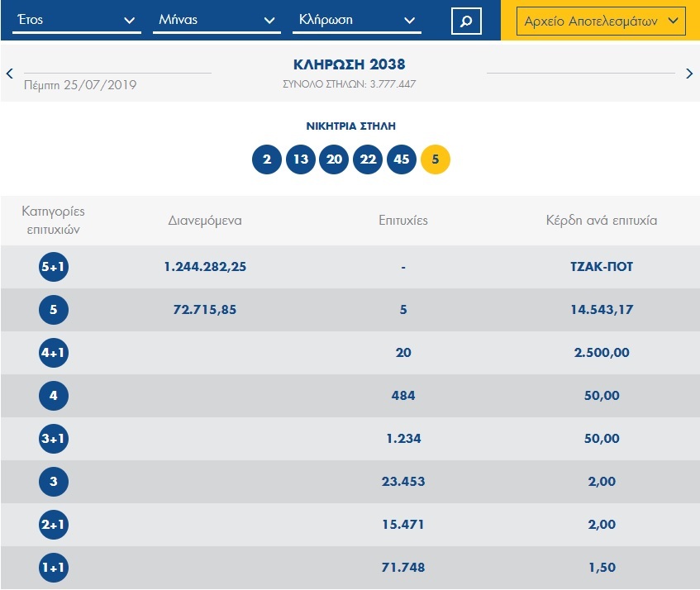
Task: Go to previous draw with left arrow
Action: tap(10, 74)
